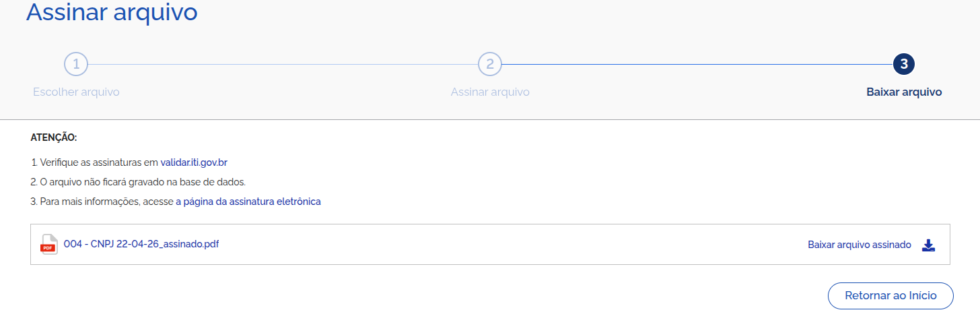Viewport: 980px width, 335px height.
Task: Click the 'Para mais informações, acesse' text
Action: [106, 202]
